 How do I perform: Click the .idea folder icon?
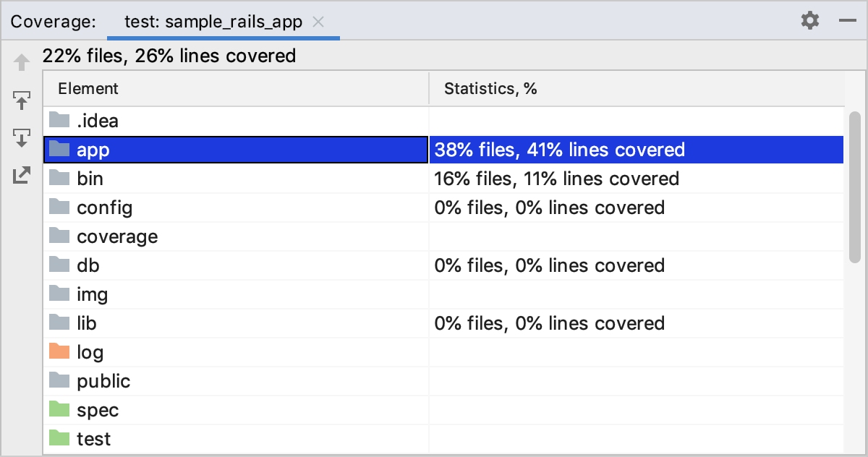(x=60, y=121)
